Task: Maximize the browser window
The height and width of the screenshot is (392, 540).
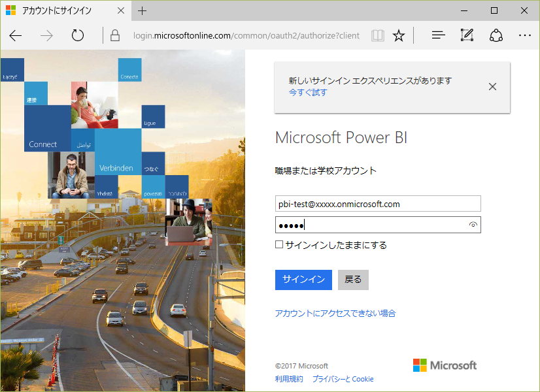Action: tap(494, 10)
